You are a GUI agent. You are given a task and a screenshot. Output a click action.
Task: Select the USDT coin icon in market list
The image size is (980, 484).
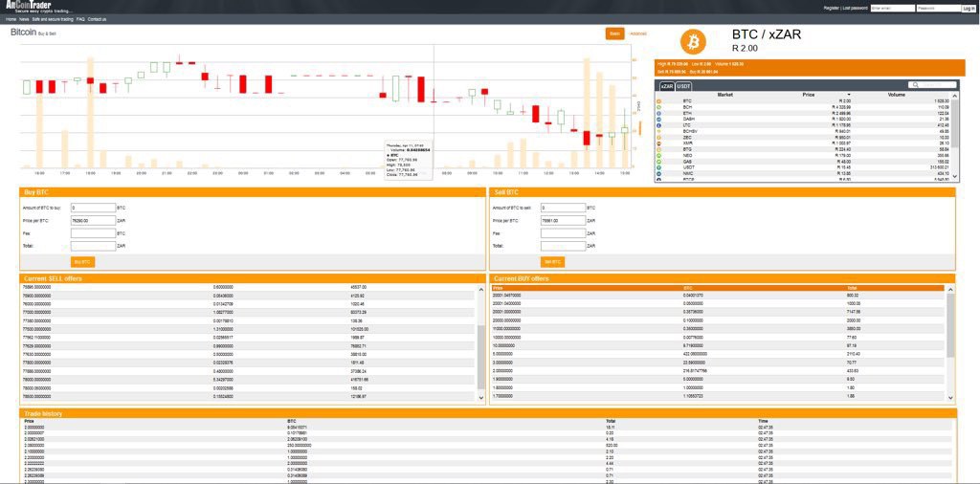(x=658, y=168)
